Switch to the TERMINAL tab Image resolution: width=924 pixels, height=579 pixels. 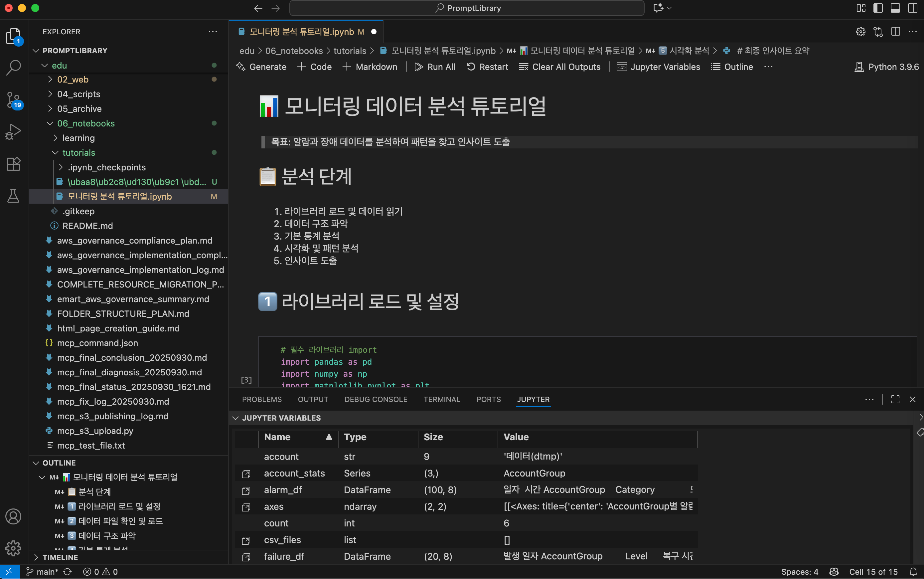coord(442,399)
